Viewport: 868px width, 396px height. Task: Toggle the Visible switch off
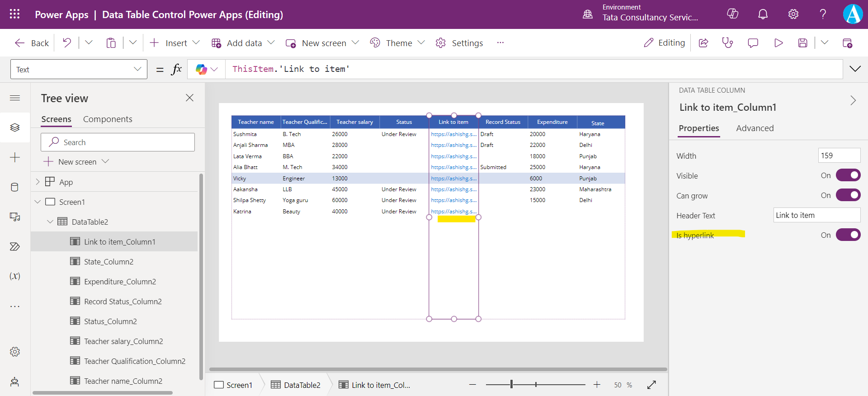(848, 175)
